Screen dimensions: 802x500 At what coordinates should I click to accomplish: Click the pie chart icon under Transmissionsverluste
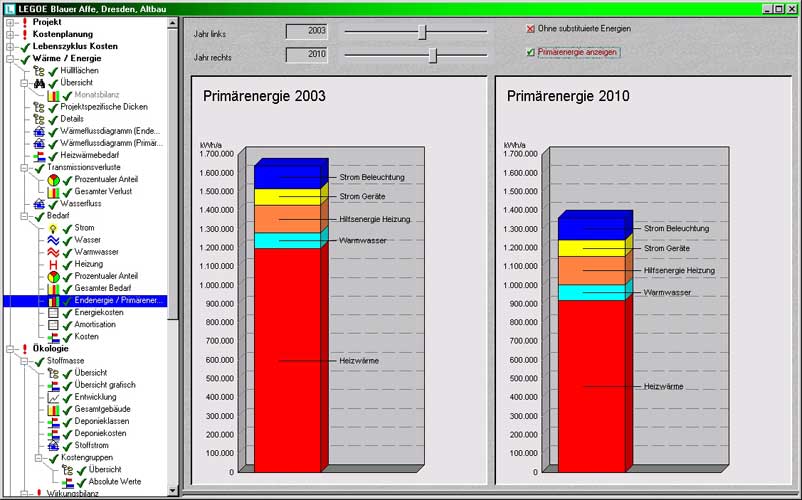pos(53,179)
